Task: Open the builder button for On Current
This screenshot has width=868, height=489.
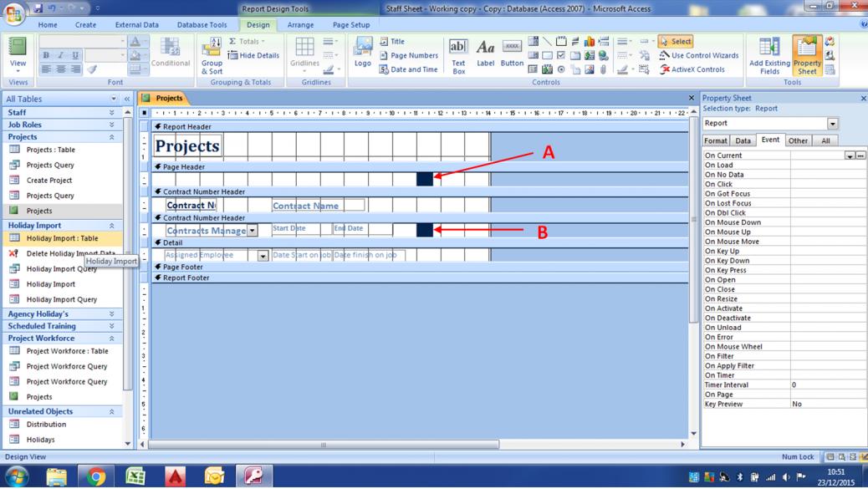Action: (x=860, y=155)
